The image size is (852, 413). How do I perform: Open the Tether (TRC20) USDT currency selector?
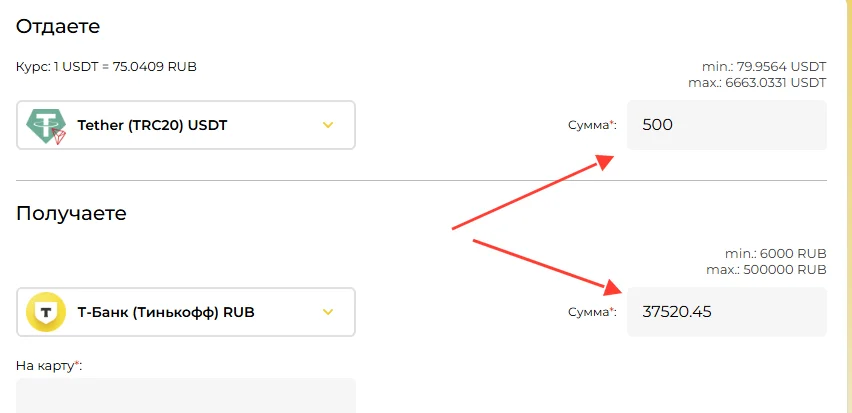186,125
